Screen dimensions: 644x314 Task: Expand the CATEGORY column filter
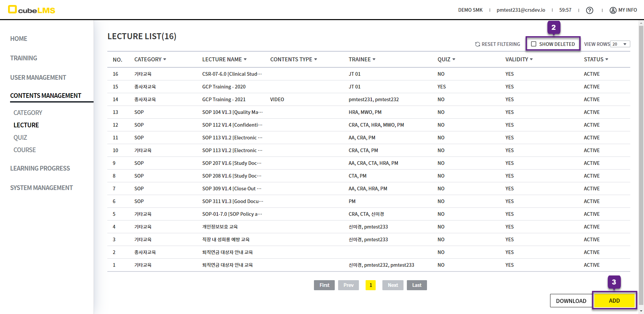(165, 59)
